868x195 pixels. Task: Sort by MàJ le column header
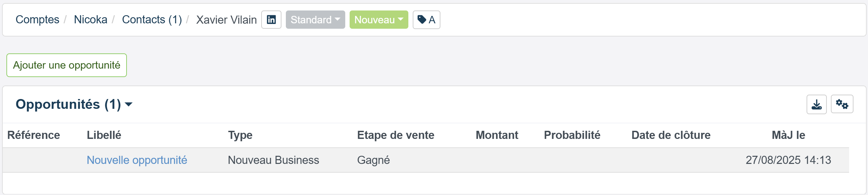[x=788, y=135]
